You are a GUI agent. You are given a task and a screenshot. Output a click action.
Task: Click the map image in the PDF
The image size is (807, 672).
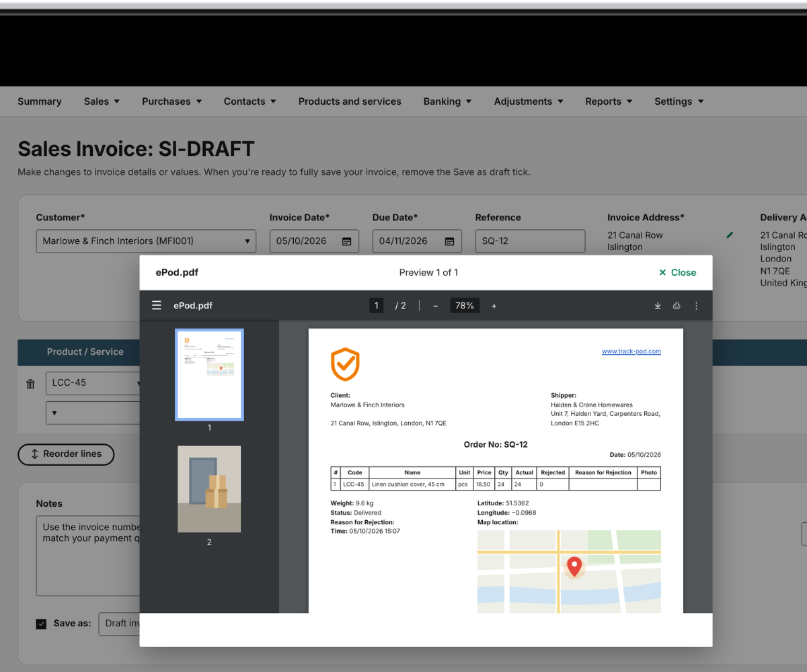pyautogui.click(x=569, y=572)
